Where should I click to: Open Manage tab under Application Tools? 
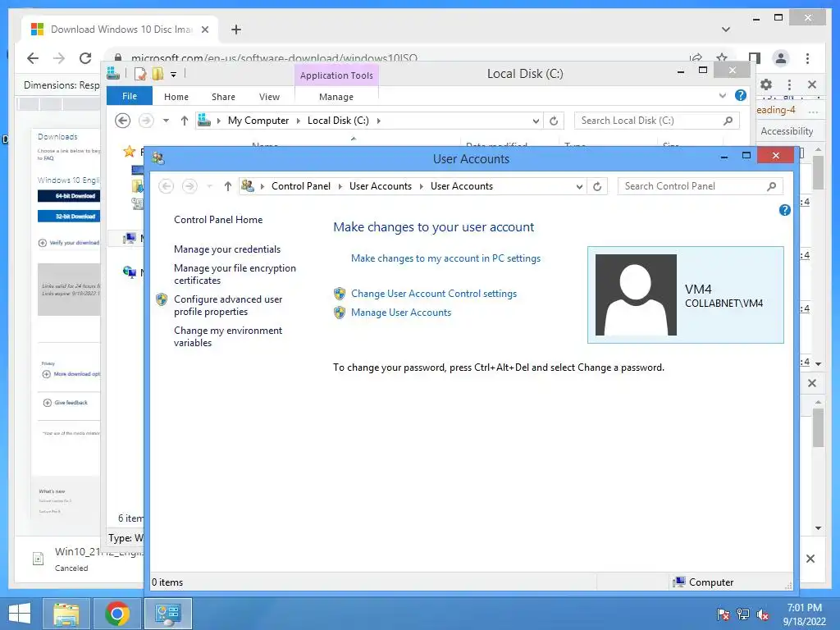click(x=336, y=97)
